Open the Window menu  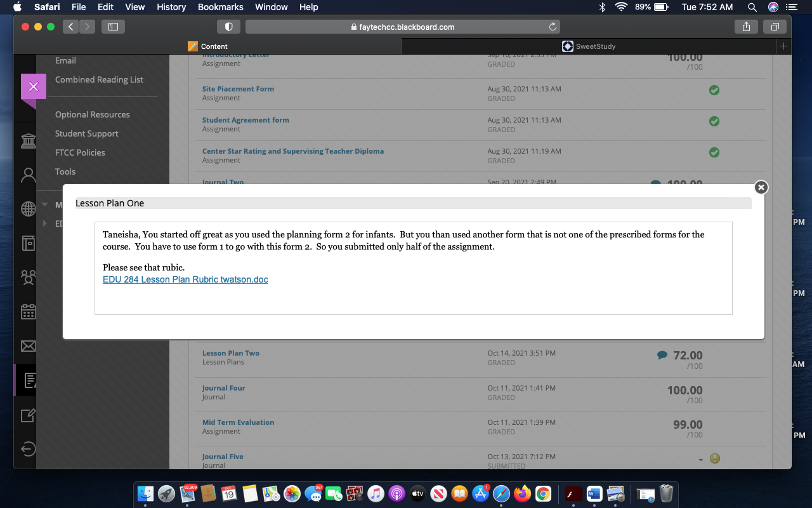pyautogui.click(x=271, y=7)
